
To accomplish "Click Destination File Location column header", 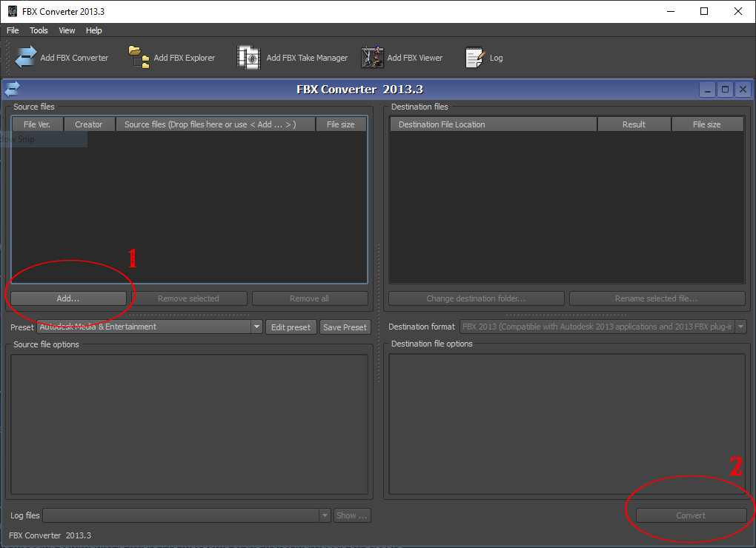I will tap(493, 124).
